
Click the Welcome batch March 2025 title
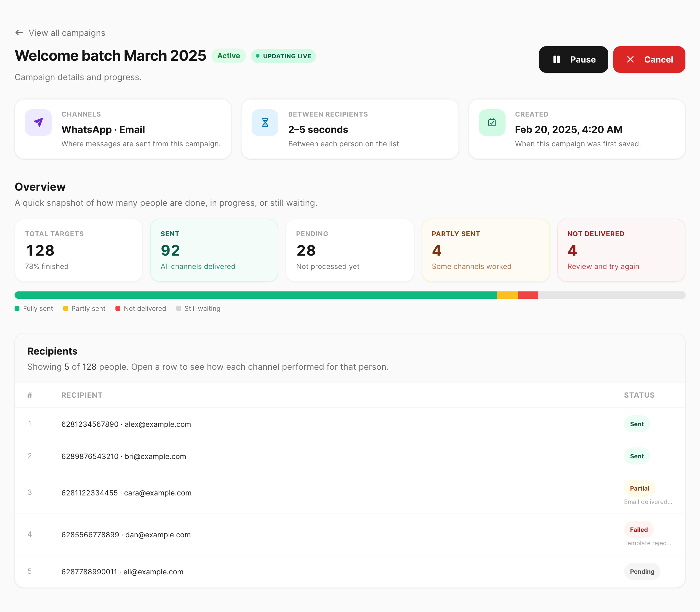tap(110, 56)
